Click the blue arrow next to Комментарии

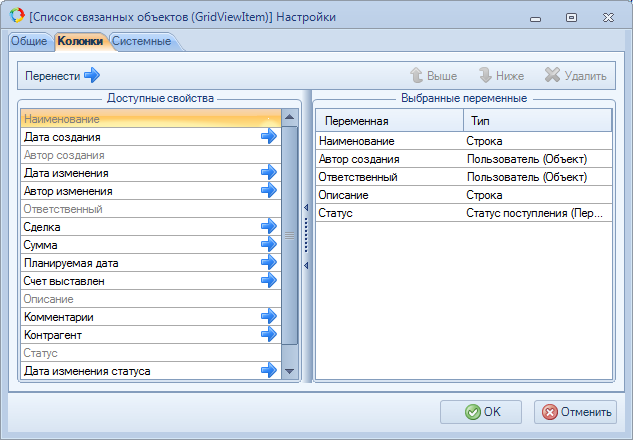[268, 317]
